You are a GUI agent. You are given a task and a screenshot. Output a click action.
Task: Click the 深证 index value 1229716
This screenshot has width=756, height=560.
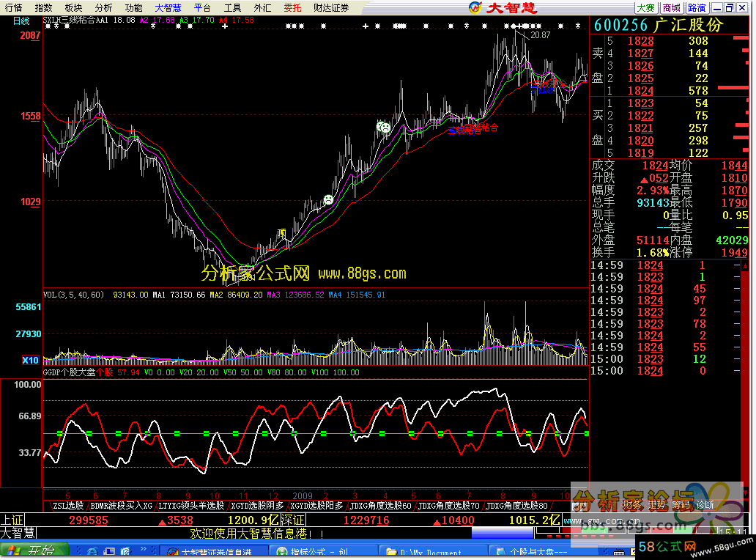[366, 520]
